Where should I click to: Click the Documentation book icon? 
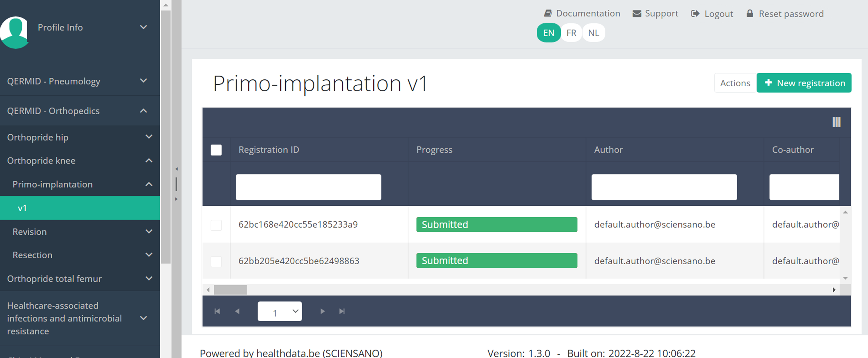click(x=548, y=13)
